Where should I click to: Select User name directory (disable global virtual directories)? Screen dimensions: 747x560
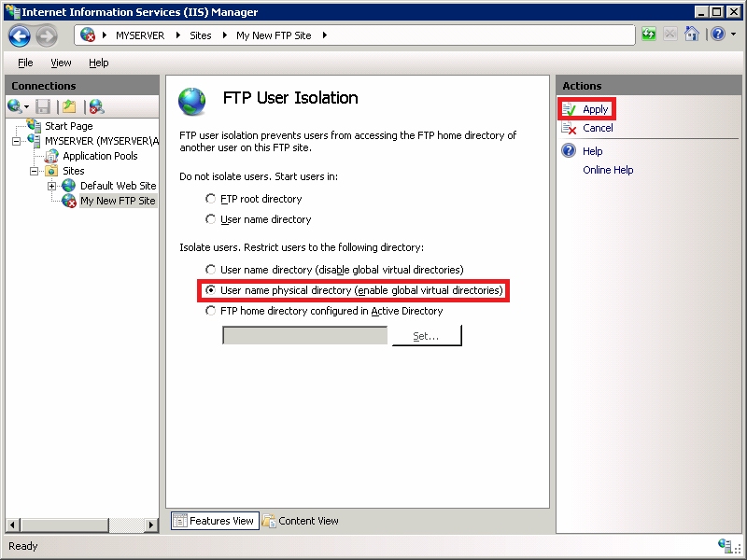pyautogui.click(x=210, y=269)
